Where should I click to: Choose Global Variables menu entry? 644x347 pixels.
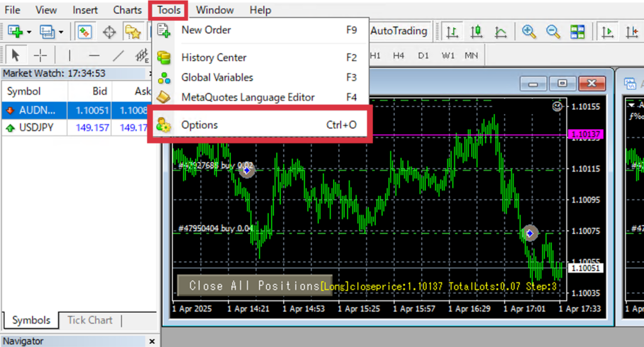point(260,77)
